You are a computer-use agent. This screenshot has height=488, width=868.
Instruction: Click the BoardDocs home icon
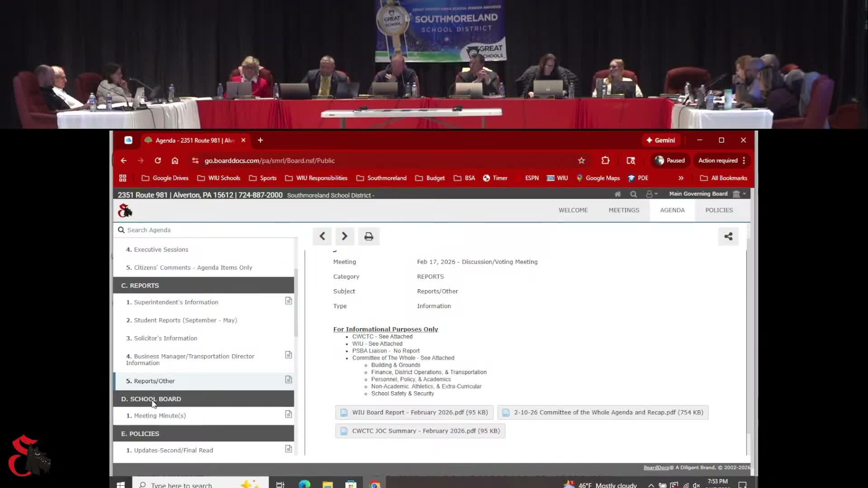click(618, 194)
